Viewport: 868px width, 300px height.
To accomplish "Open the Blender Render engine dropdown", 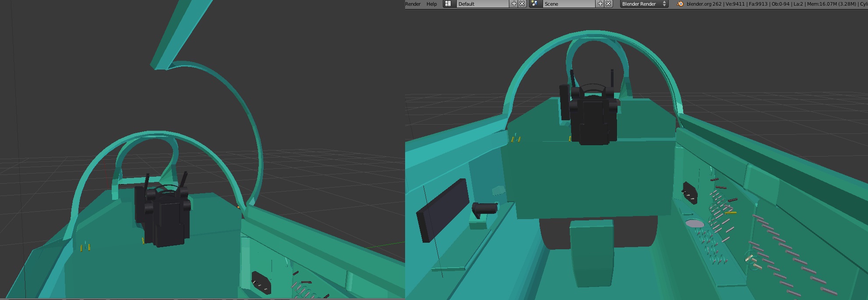I will point(644,4).
